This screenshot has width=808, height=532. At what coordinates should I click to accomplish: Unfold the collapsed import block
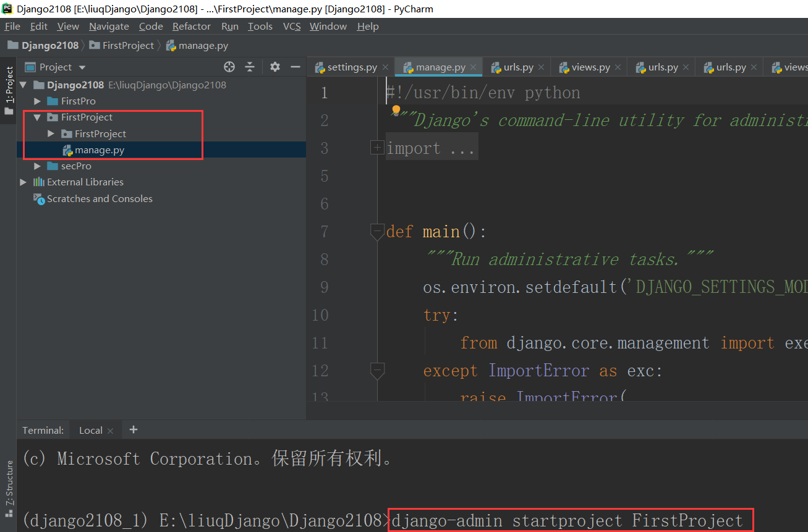pos(376,148)
